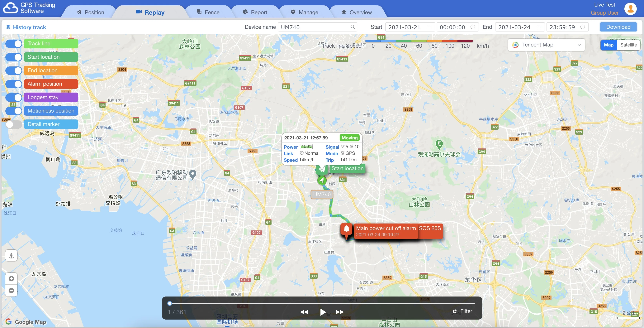Click the map zoom in plus button

tap(11, 279)
